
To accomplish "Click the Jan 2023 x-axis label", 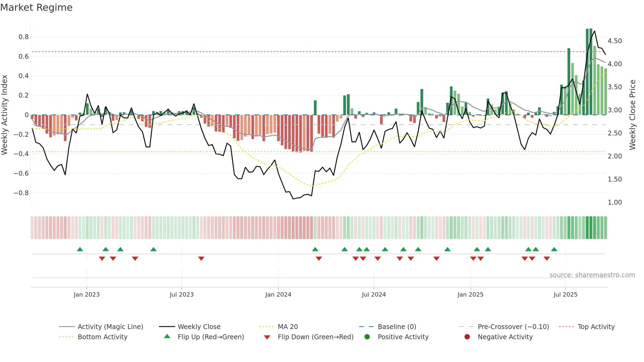I will 87,295.
